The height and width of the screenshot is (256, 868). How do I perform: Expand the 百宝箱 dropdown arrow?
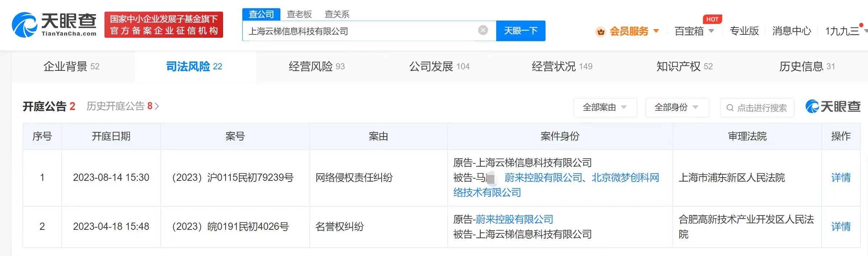[711, 31]
